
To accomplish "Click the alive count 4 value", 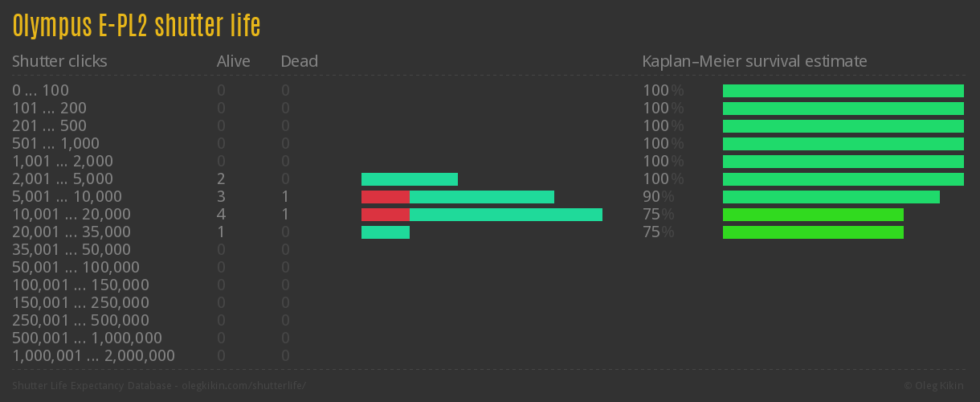I will point(221,215).
